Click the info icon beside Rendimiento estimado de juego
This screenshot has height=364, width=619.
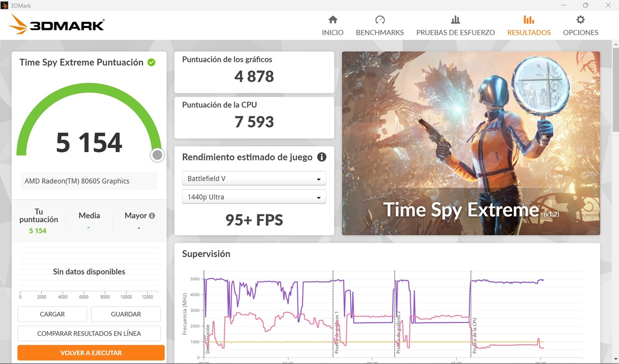(x=322, y=157)
